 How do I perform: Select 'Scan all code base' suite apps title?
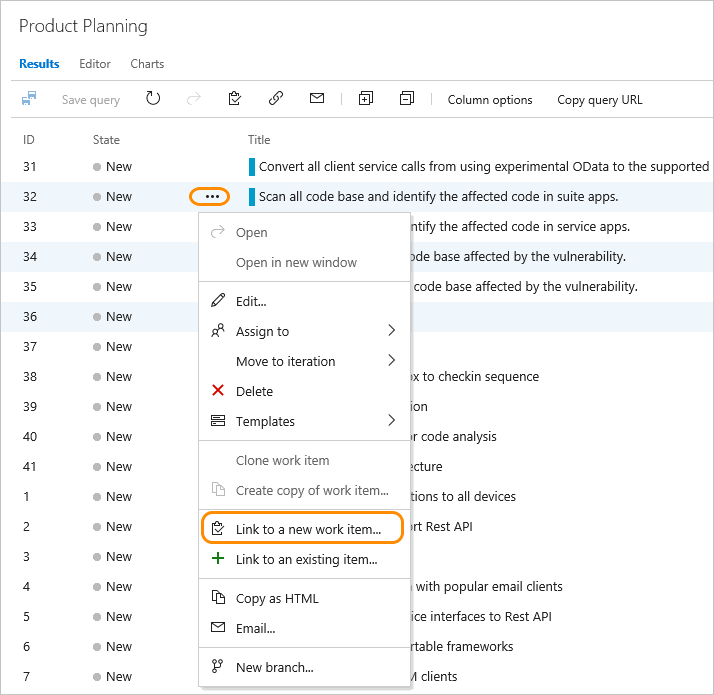point(439,197)
